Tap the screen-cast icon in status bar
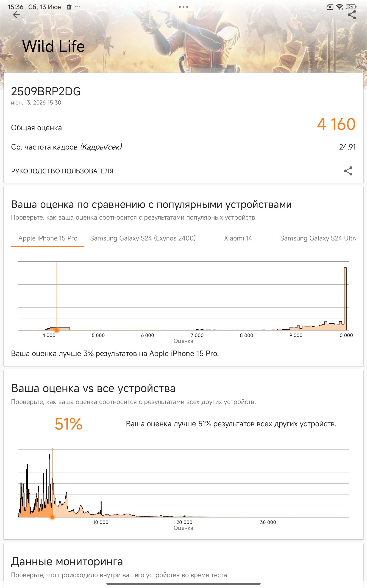Image resolution: width=367 pixels, height=588 pixels. pyautogui.click(x=330, y=7)
